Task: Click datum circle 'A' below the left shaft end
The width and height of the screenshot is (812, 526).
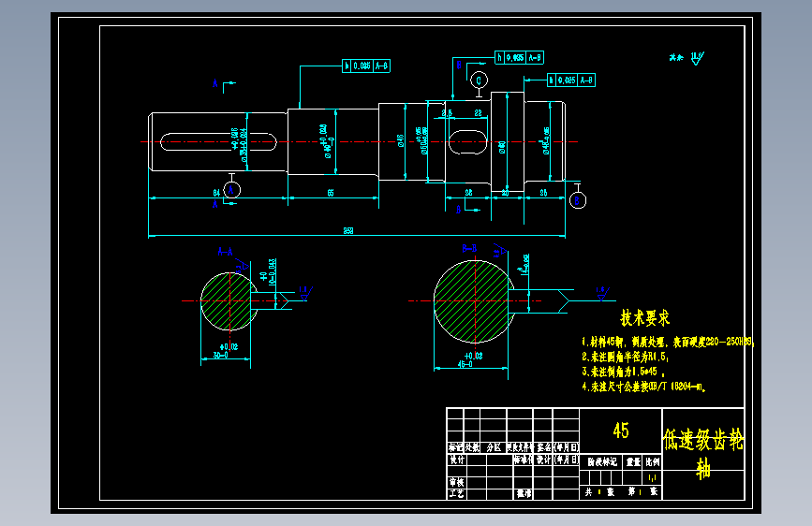Action: (231, 190)
